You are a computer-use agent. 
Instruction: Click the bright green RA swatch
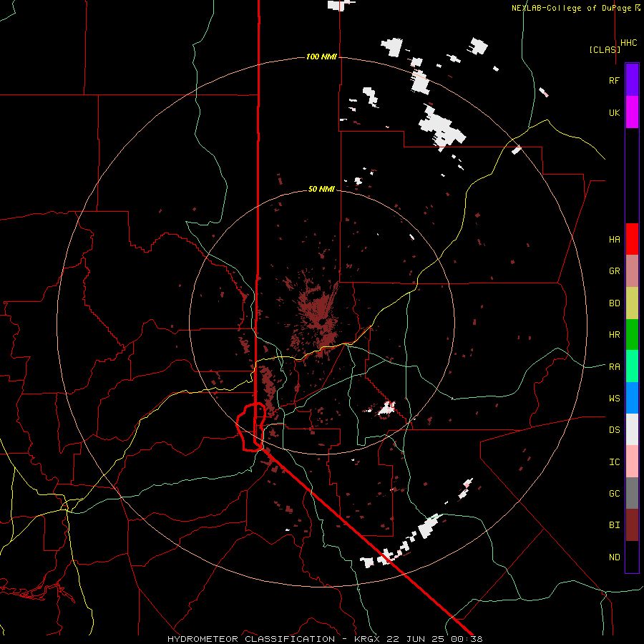(x=632, y=366)
